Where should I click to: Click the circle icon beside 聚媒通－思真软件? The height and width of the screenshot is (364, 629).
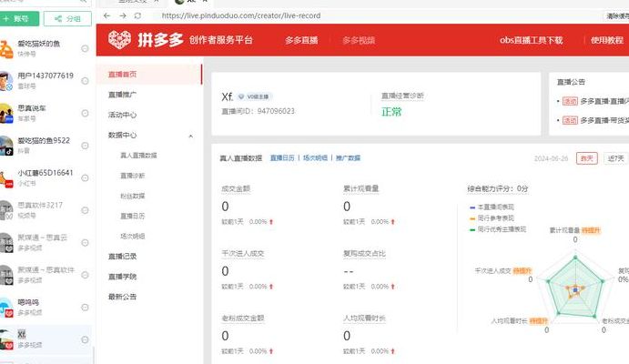[85, 275]
